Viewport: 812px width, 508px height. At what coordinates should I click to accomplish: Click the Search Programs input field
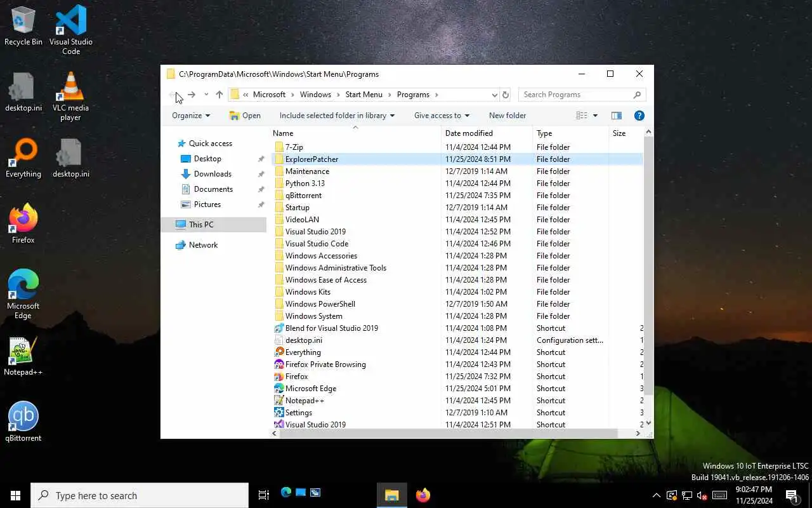point(582,95)
